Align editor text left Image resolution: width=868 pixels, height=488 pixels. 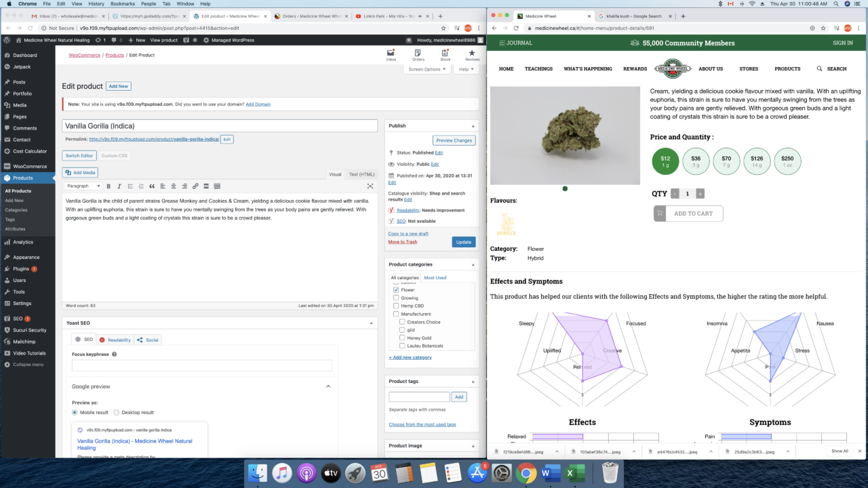coord(163,186)
